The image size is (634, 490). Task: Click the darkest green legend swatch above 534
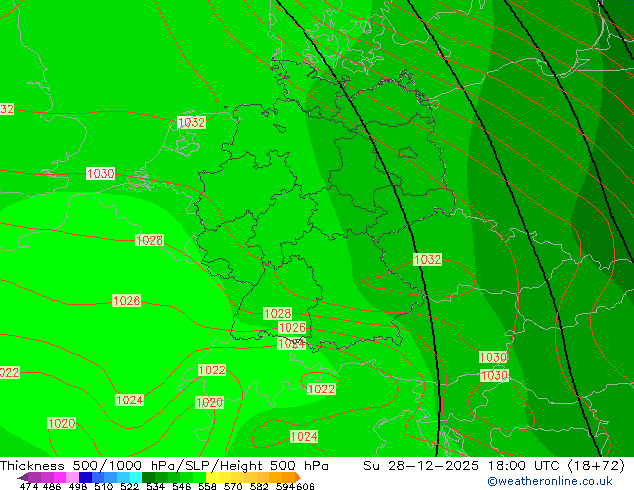coord(148,477)
